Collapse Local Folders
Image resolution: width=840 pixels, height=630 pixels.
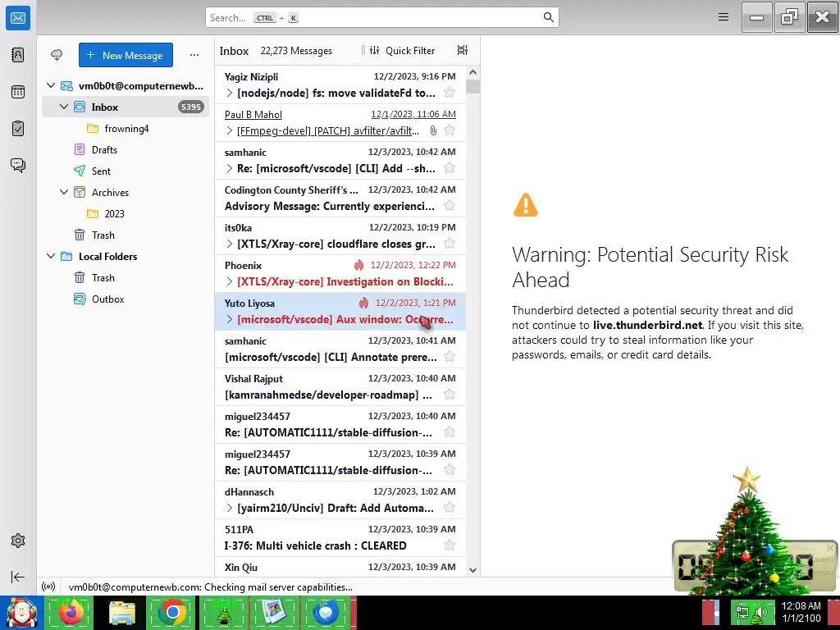click(x=51, y=256)
